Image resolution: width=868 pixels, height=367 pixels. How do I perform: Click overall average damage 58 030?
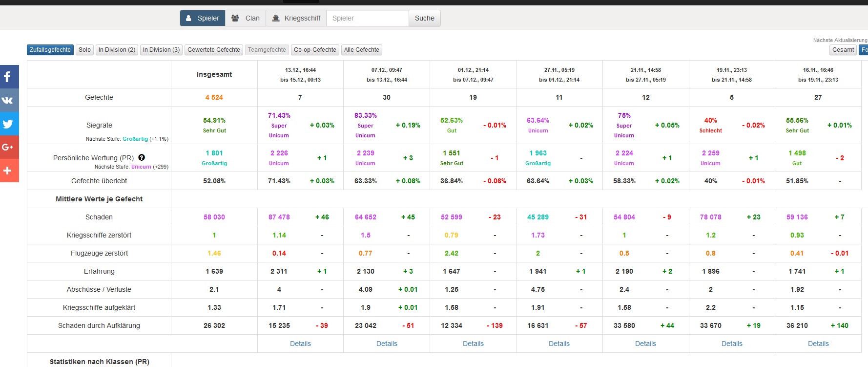[214, 217]
